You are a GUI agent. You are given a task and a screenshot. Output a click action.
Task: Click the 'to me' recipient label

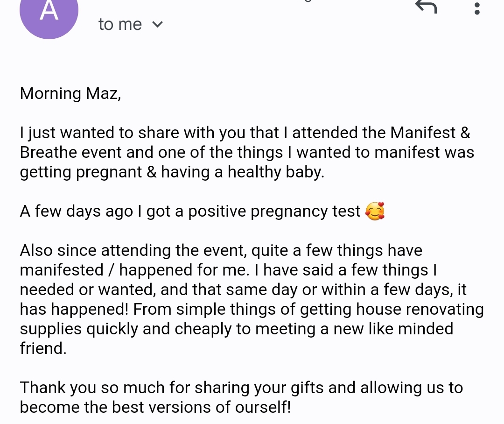tap(120, 24)
